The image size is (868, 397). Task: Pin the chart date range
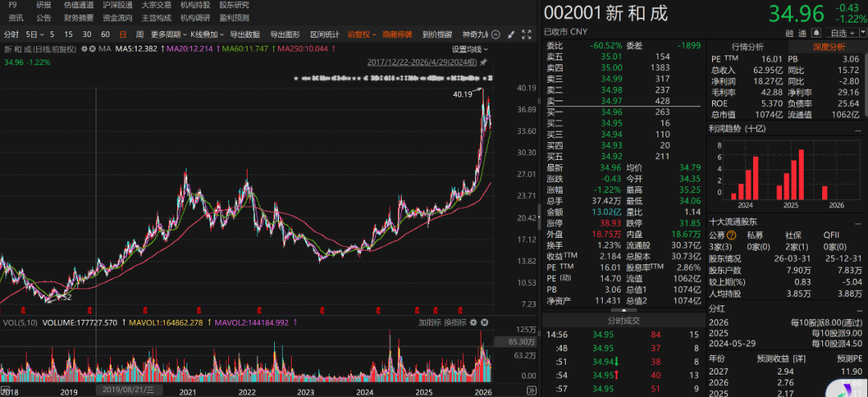[483, 62]
